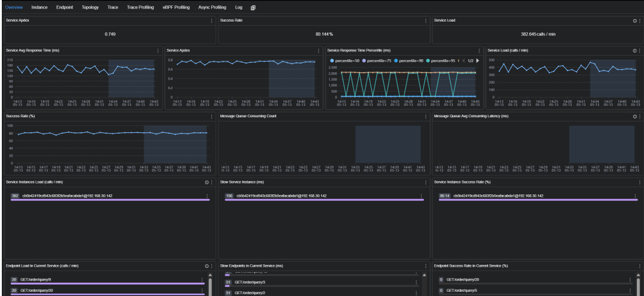The width and height of the screenshot is (644, 296).
Task: Open row menu for GET:/order/query/20 in Endpoint Success Rate
Action: point(630,280)
